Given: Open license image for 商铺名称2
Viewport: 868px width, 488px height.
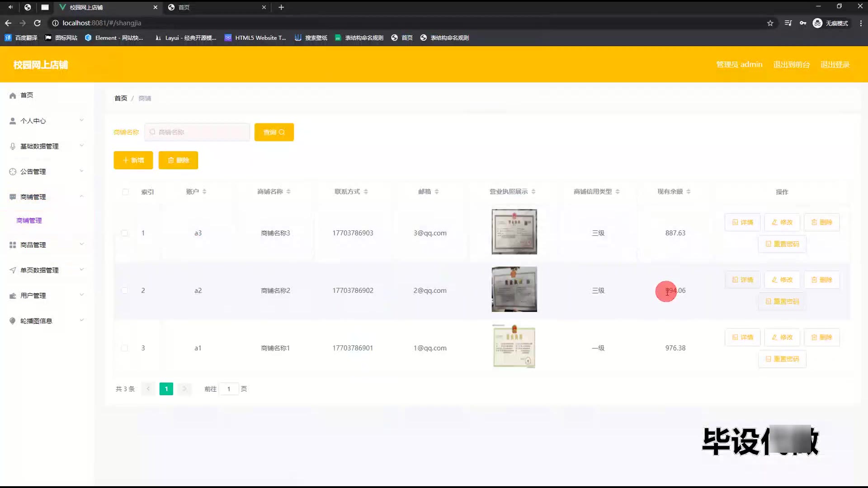Looking at the screenshot, I should click(x=514, y=289).
